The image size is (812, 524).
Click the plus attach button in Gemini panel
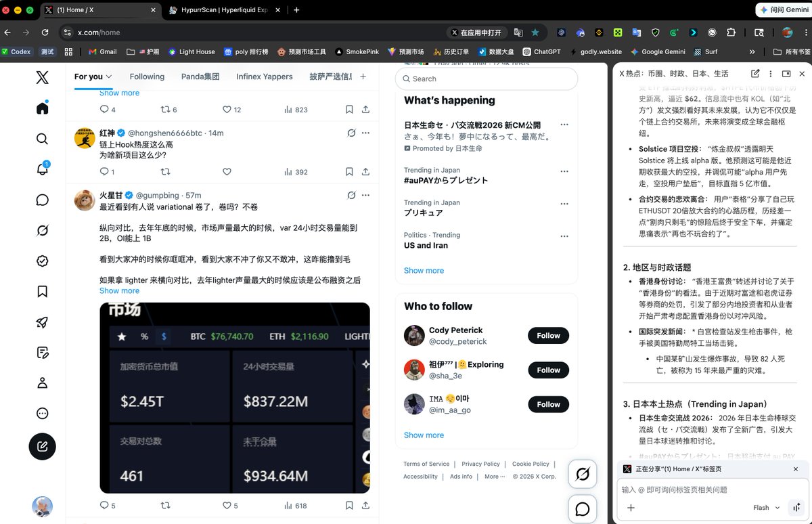pos(631,508)
